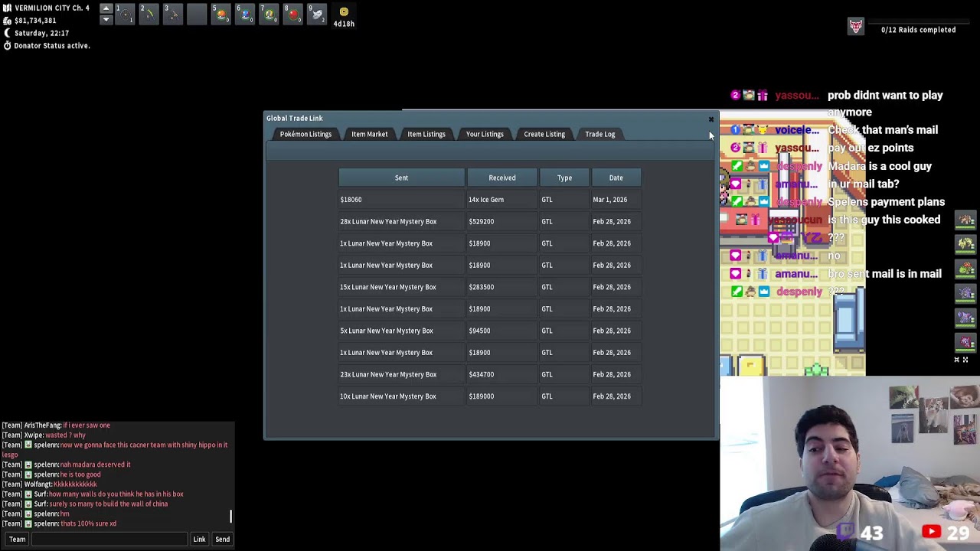Select the Trade Log tab
Viewport: 980px width, 551px height.
point(600,134)
